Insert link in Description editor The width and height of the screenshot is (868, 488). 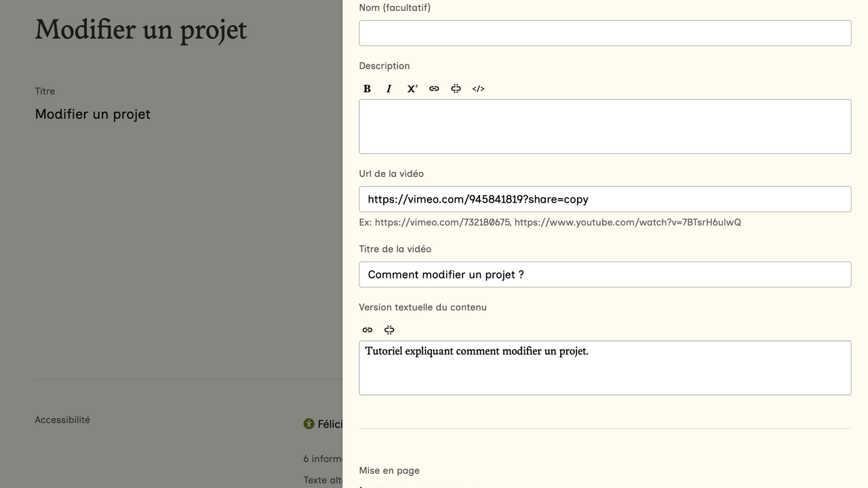(x=434, y=89)
